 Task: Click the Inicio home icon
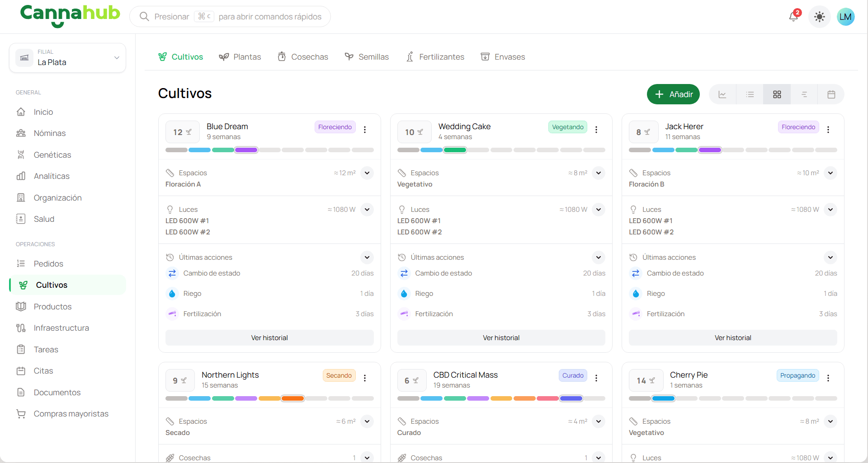21,112
